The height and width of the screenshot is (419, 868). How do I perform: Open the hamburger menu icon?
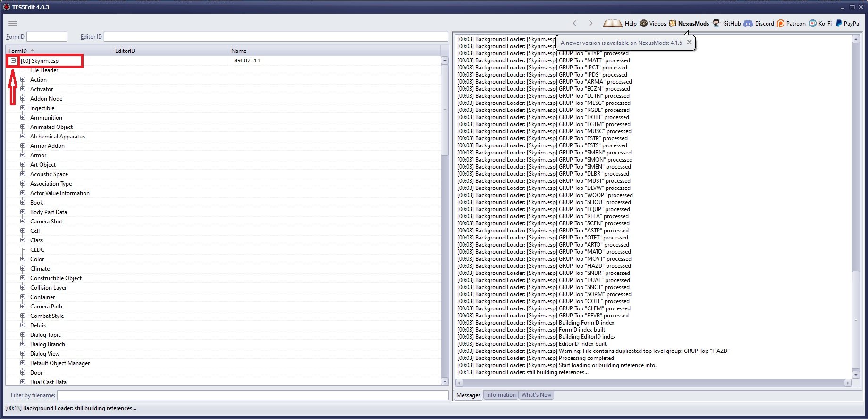pyautogui.click(x=13, y=23)
